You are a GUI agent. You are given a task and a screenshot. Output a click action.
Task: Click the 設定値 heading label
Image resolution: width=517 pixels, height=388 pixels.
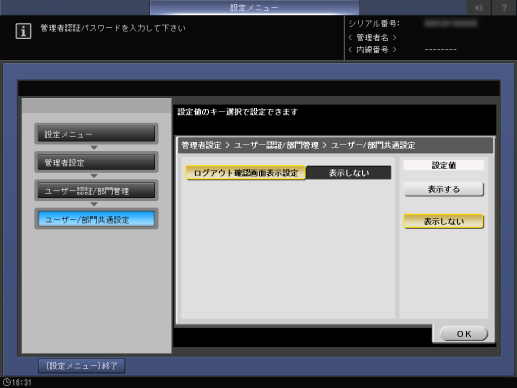[444, 165]
